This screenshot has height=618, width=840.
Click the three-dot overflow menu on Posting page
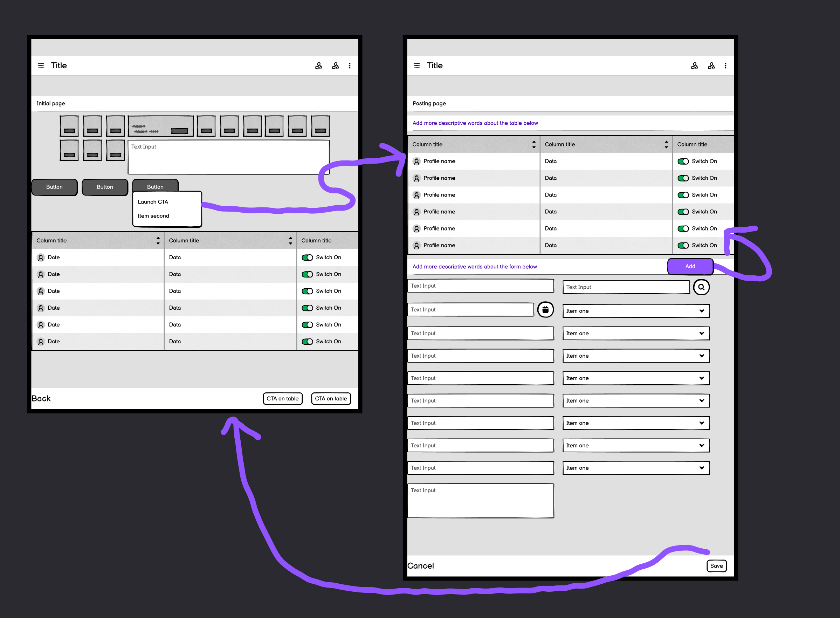point(726,66)
